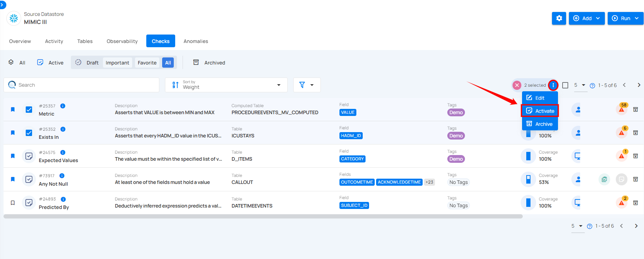The height and width of the screenshot is (259, 644).
Task: Open info icon for check #73917
Action: 62,175
